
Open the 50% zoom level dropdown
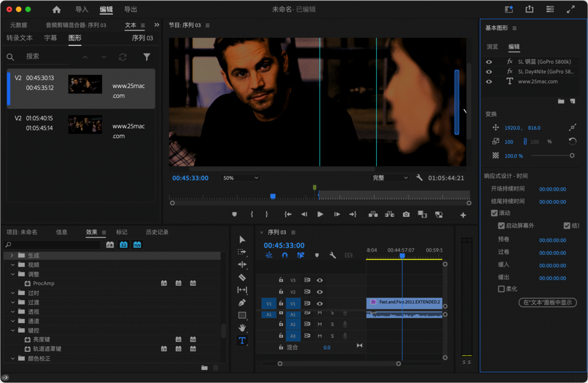240,178
